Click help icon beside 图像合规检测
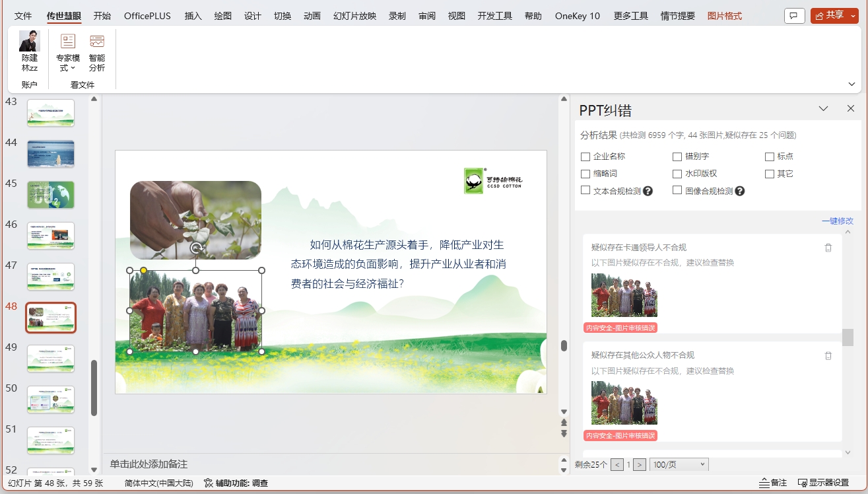Screen dimensions: 868x494 point(740,191)
